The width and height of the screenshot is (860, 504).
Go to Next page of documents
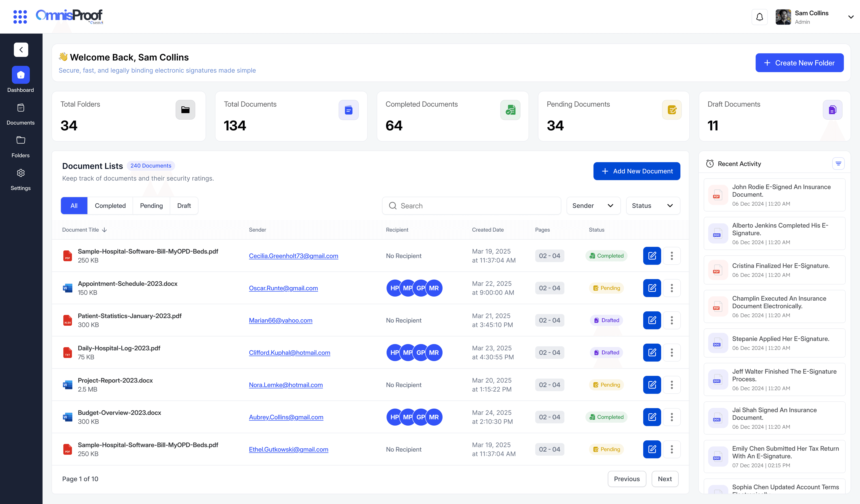[x=664, y=479]
